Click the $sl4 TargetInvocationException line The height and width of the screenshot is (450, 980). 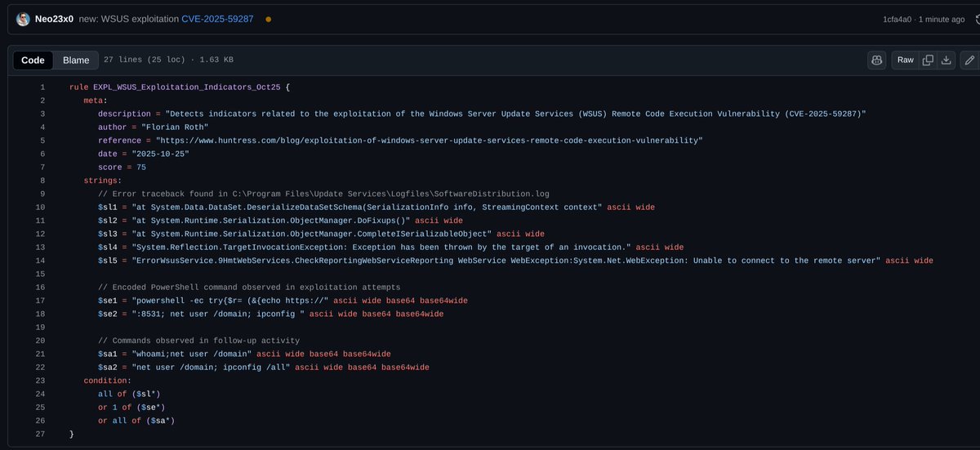click(390, 247)
